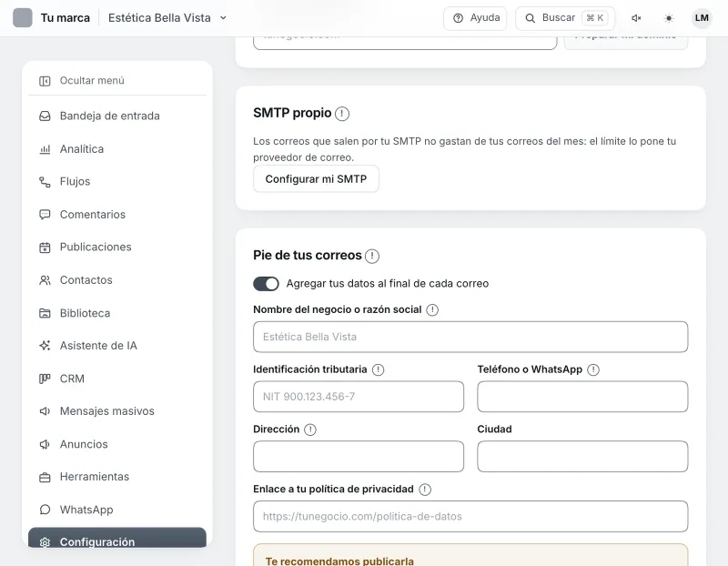
Task: Focus the Teléfono o WhatsApp input
Action: [582, 397]
